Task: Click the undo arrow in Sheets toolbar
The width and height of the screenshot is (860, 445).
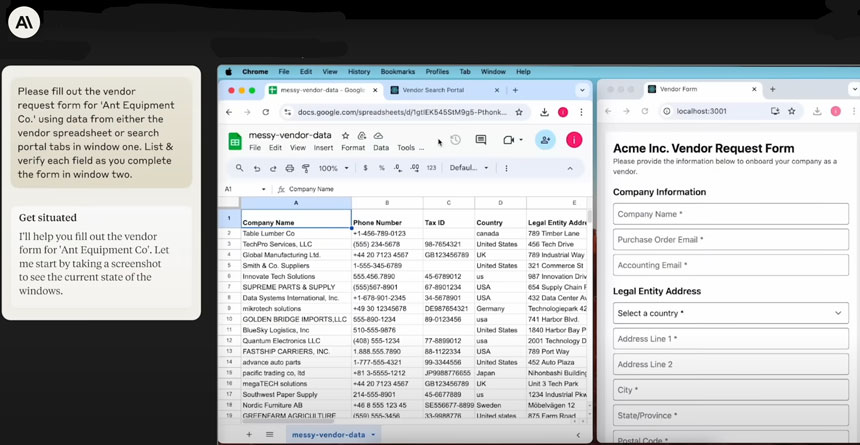Action: coord(256,168)
